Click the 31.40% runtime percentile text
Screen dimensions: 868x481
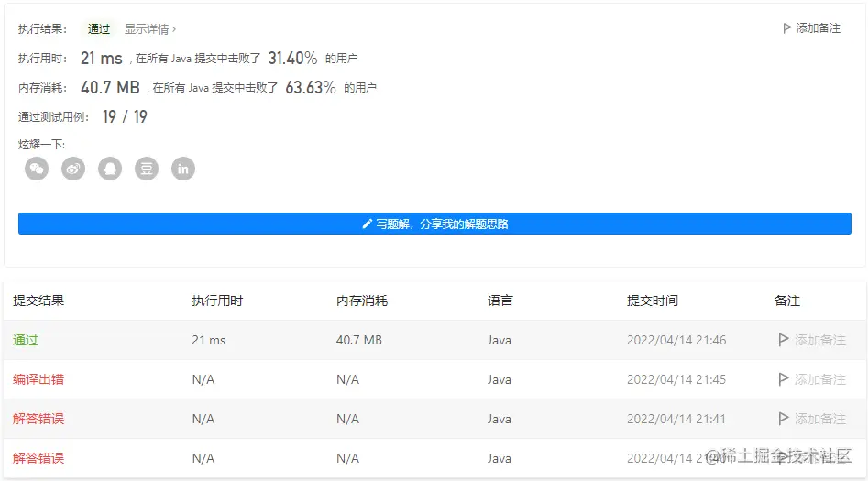pos(292,58)
